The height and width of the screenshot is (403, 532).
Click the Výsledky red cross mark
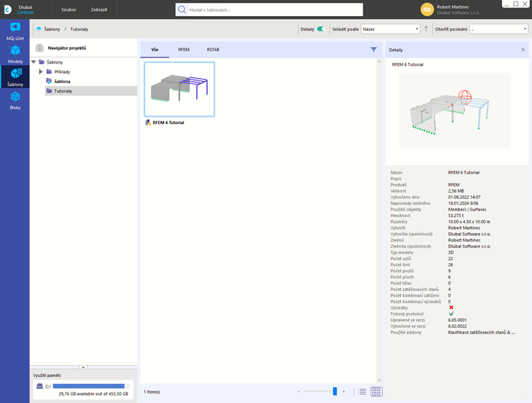[x=451, y=307]
